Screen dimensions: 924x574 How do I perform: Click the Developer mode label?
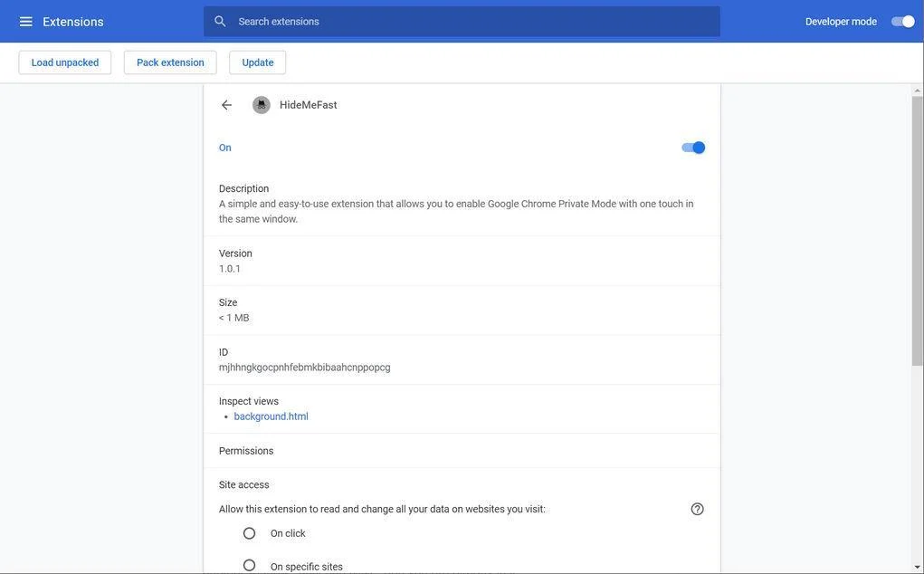tap(841, 22)
